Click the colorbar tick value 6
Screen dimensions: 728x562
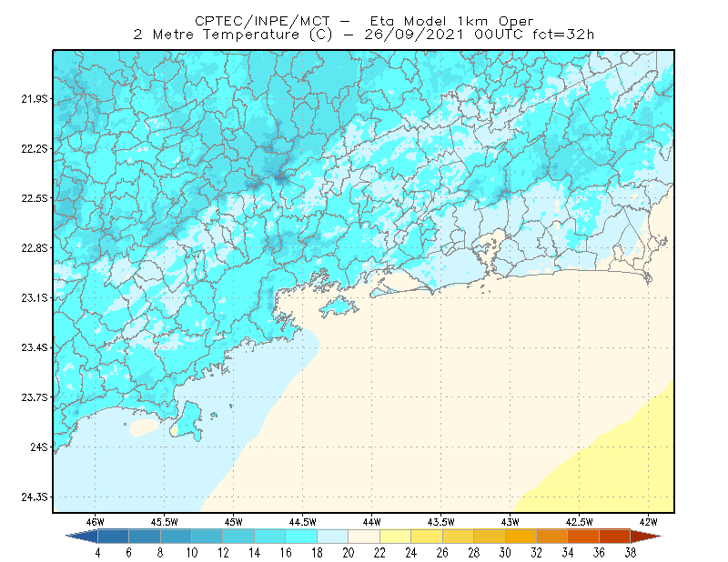pyautogui.click(x=128, y=553)
